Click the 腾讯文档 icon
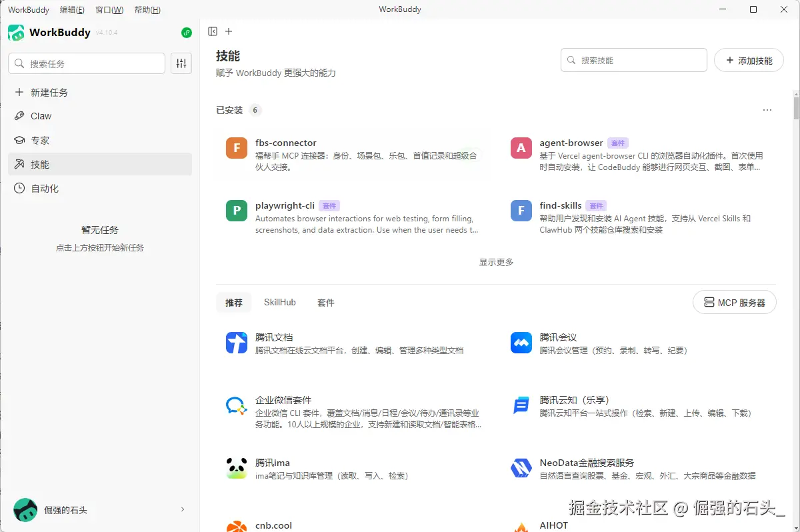The width and height of the screenshot is (800, 532). pos(237,343)
